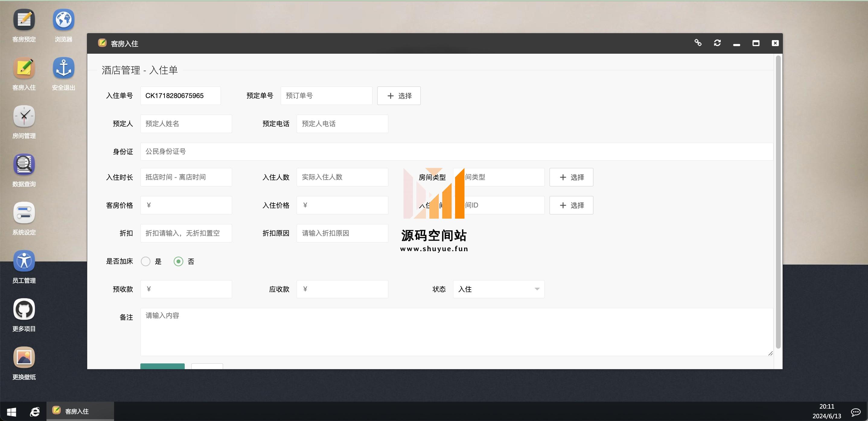Click the 房间ID input field
The height and width of the screenshot is (421, 868).
[499, 205]
